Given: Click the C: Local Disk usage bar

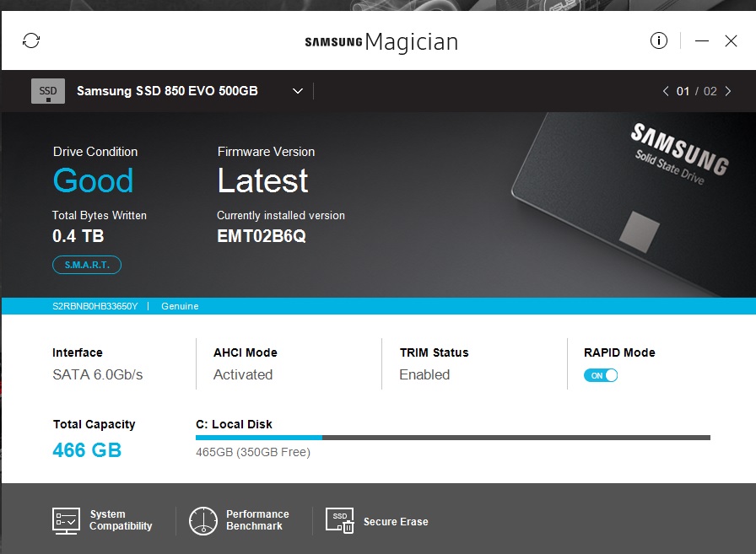Looking at the screenshot, I should [453, 438].
